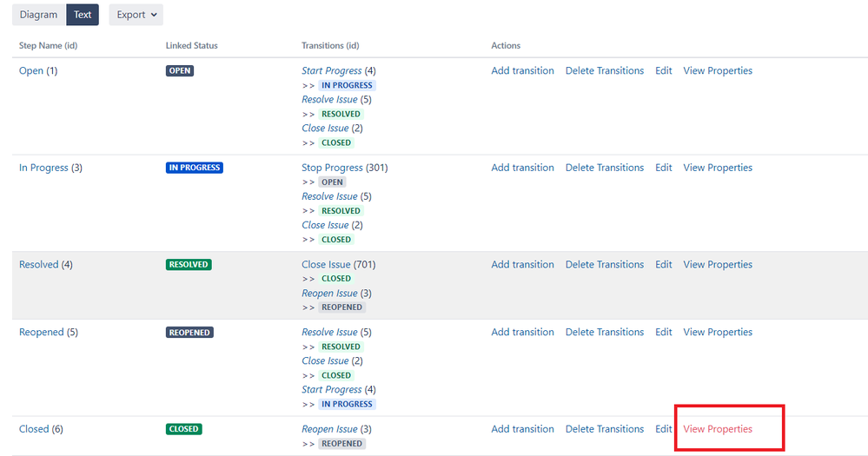Edit the In Progress step

664,168
